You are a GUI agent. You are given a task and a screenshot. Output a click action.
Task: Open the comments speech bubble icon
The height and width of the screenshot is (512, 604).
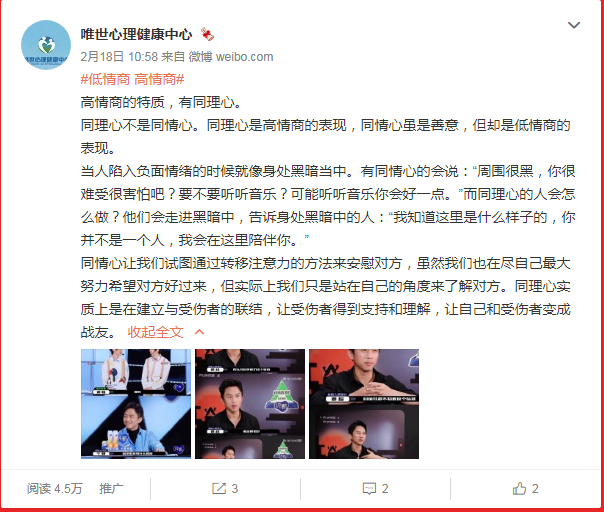369,489
